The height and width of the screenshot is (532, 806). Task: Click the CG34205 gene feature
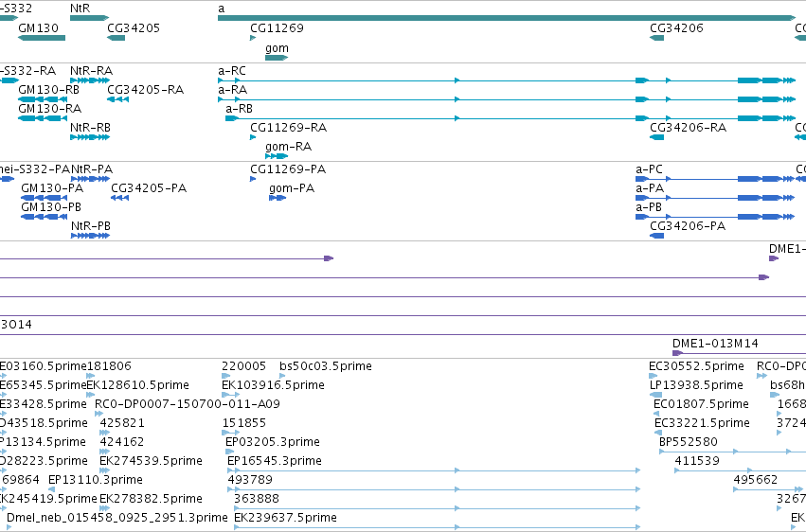tap(116, 38)
